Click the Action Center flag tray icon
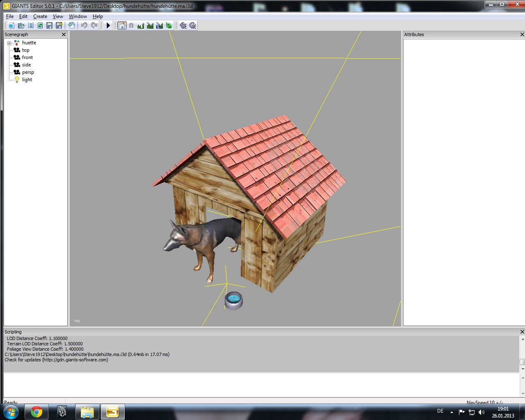Screen dimensions: 525x420 [462, 412]
